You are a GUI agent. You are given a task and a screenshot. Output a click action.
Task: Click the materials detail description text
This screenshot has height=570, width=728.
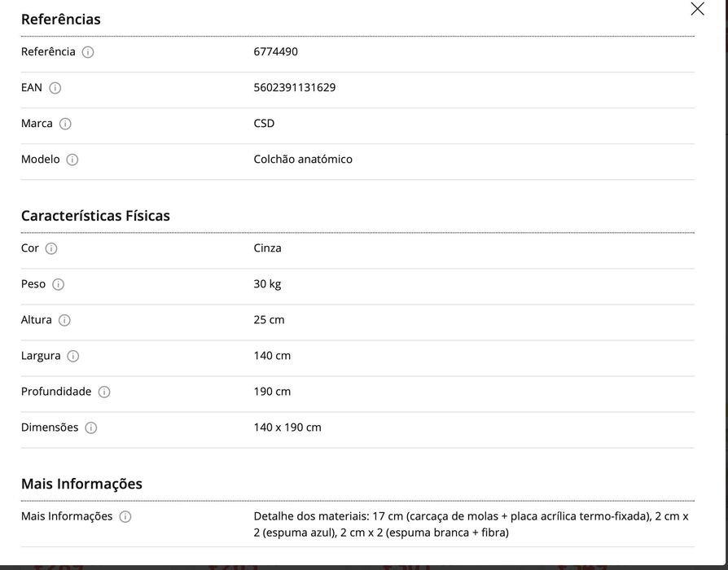[471, 524]
